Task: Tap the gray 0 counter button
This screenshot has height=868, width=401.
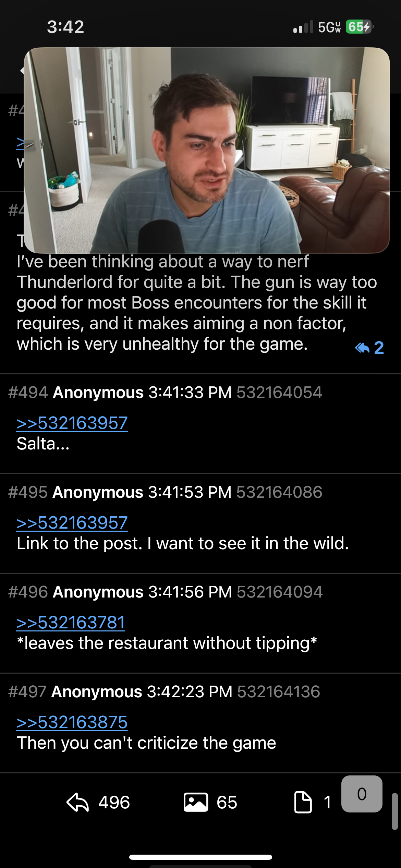Action: point(362,794)
